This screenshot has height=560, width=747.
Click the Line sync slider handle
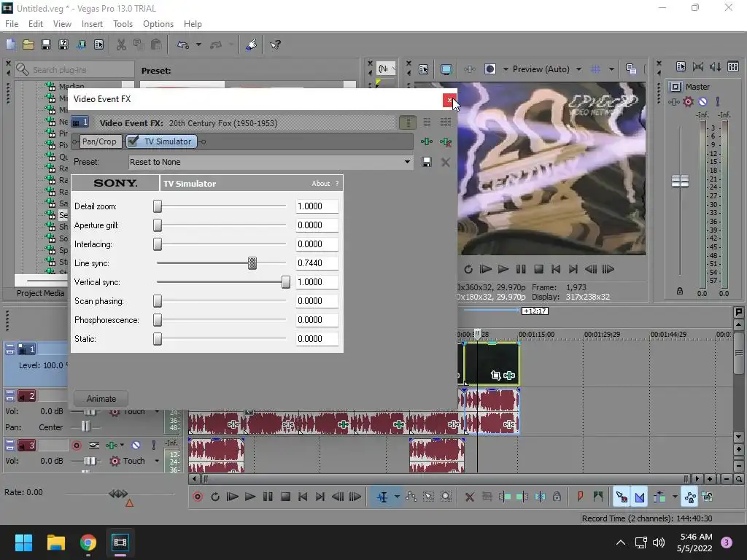click(x=252, y=262)
